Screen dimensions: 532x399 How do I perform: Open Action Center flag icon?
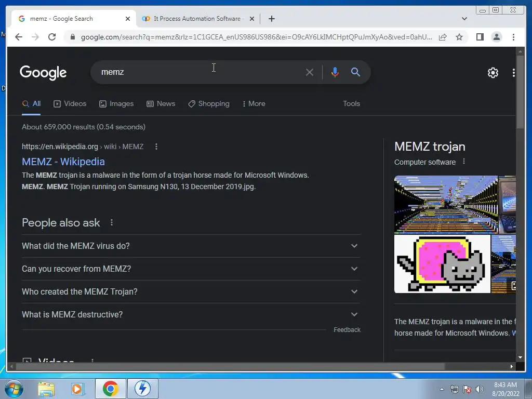point(467,389)
